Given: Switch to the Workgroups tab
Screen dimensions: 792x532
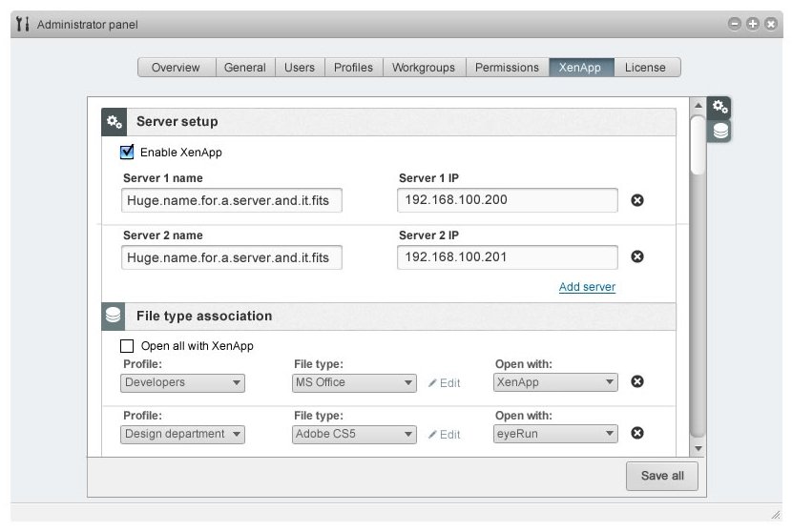Looking at the screenshot, I should (x=424, y=67).
